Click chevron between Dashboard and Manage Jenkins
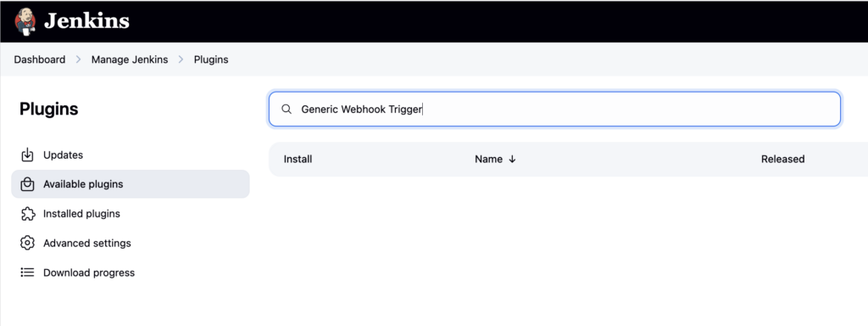Screen dimensions: 868x326 [x=78, y=59]
